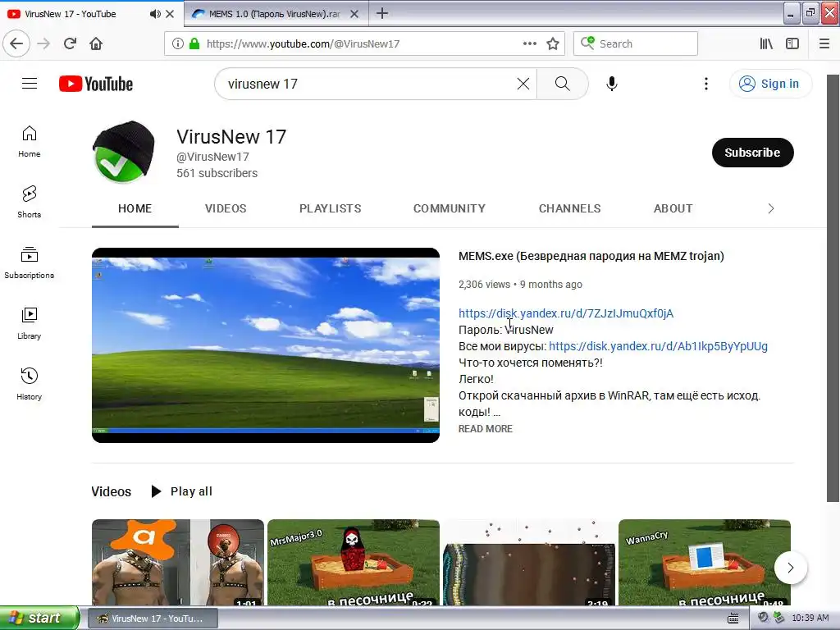Viewport: 840px width, 630px height.
Task: Click the VirusNew 17 channel avatar
Action: pos(124,152)
